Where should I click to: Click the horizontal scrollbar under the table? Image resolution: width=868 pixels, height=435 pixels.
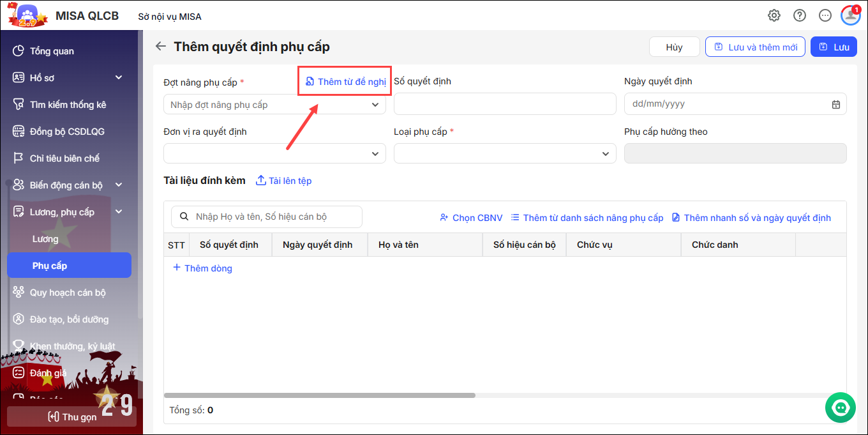tap(319, 395)
